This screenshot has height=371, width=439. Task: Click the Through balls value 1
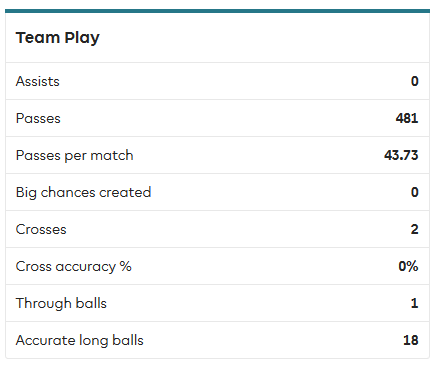(x=414, y=303)
